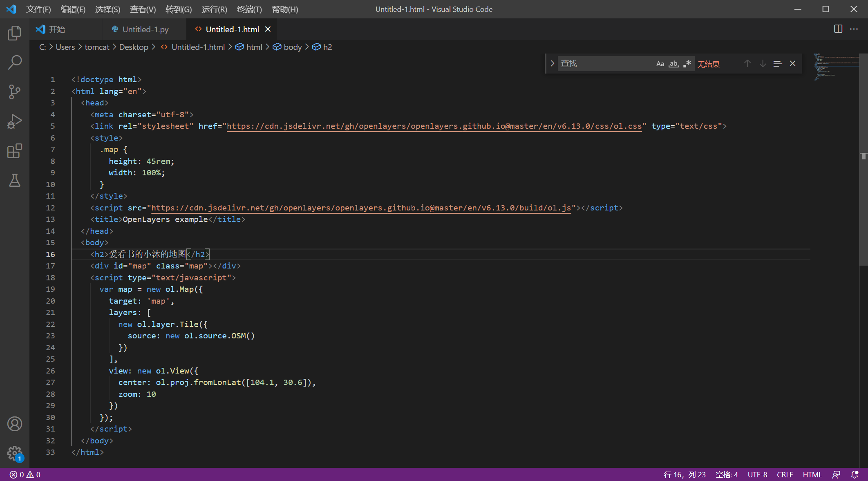868x481 pixels.
Task: Open the ol.js script source link
Action: tap(361, 208)
